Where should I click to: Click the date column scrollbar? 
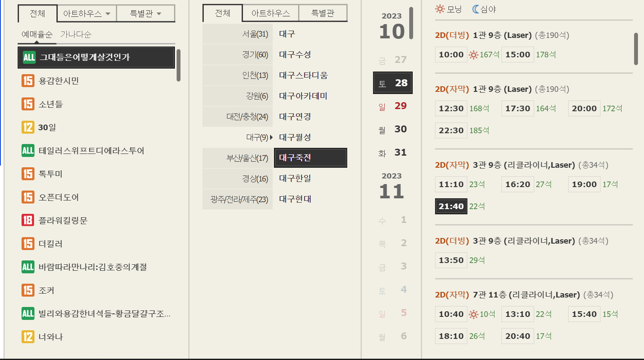(411, 23)
